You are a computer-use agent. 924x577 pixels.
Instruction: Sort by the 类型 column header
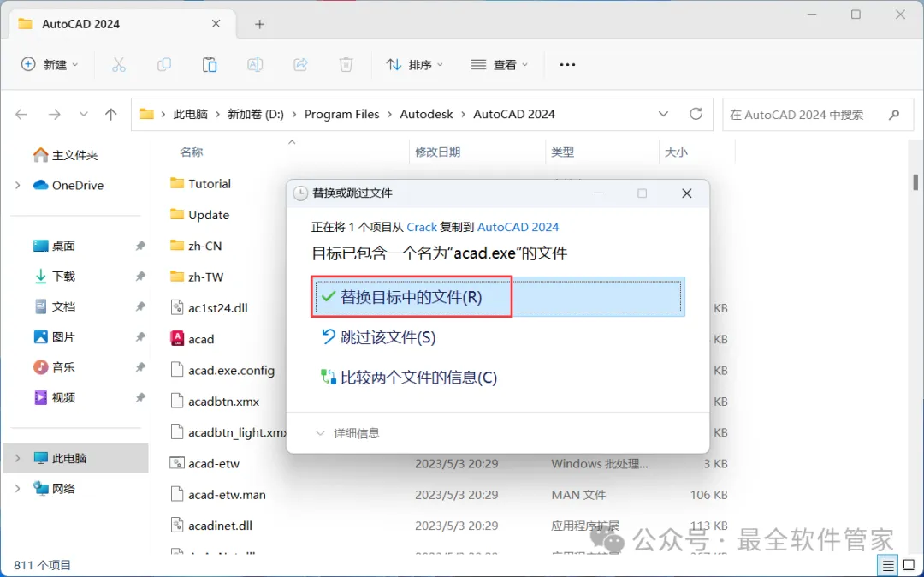(x=563, y=152)
